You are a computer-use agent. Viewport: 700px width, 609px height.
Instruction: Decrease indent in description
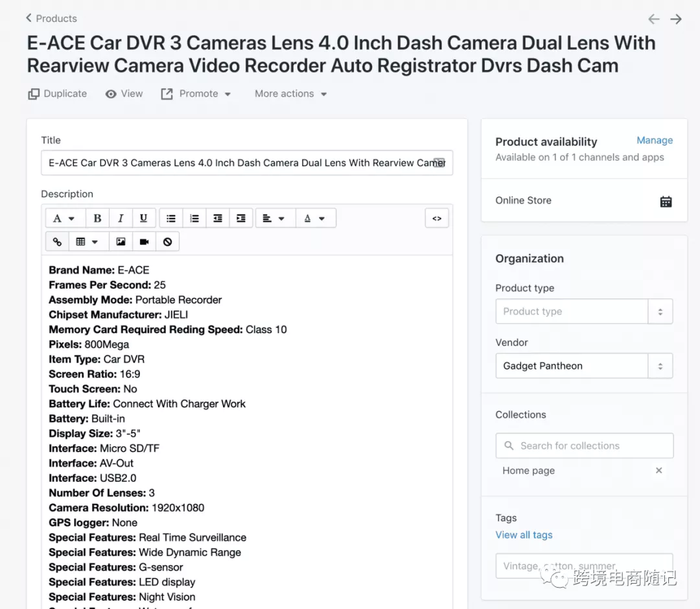click(217, 218)
